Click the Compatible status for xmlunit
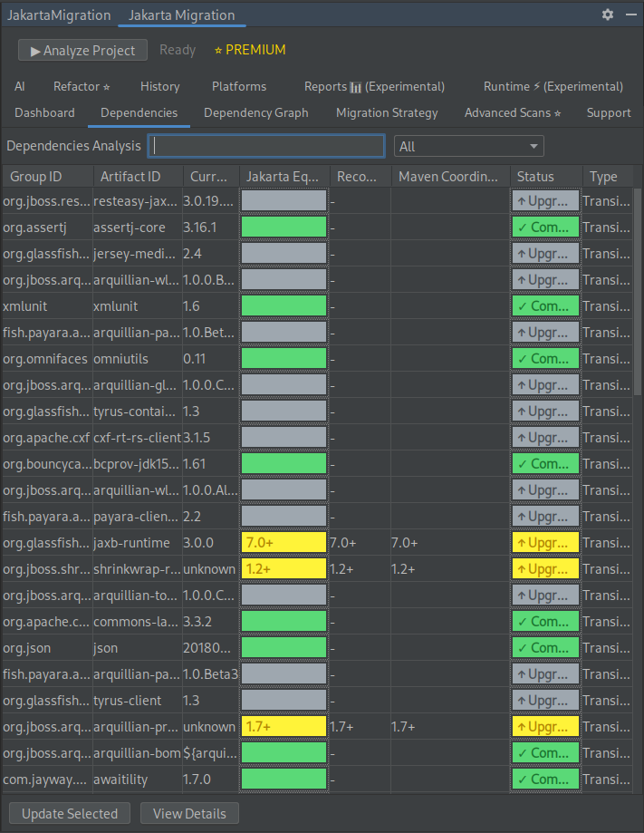This screenshot has width=644, height=833. (x=545, y=306)
